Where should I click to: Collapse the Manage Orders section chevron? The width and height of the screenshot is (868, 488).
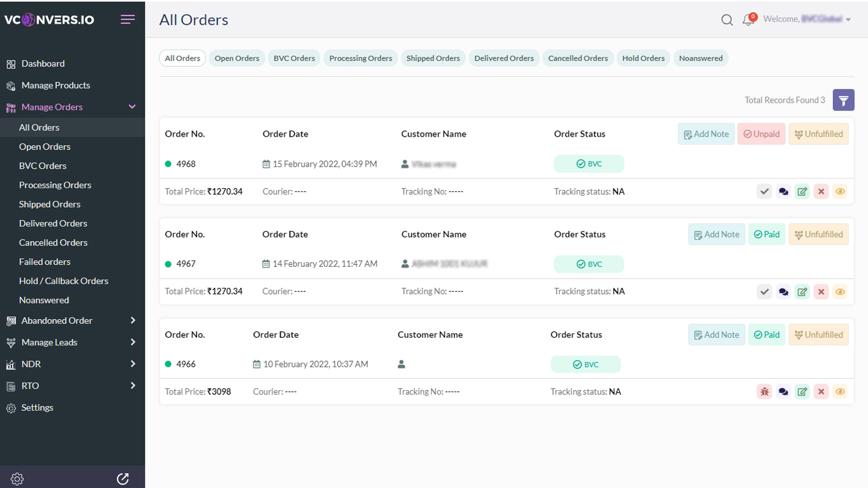(132, 107)
